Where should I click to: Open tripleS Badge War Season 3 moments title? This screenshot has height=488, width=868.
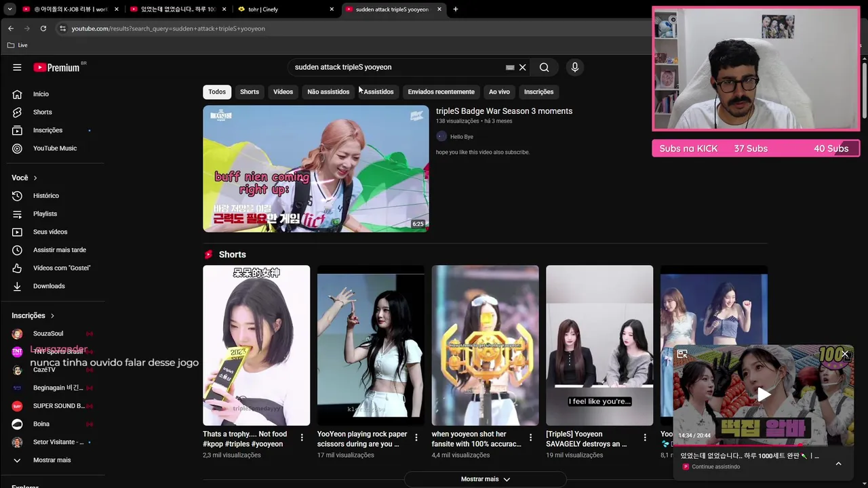pyautogui.click(x=504, y=111)
